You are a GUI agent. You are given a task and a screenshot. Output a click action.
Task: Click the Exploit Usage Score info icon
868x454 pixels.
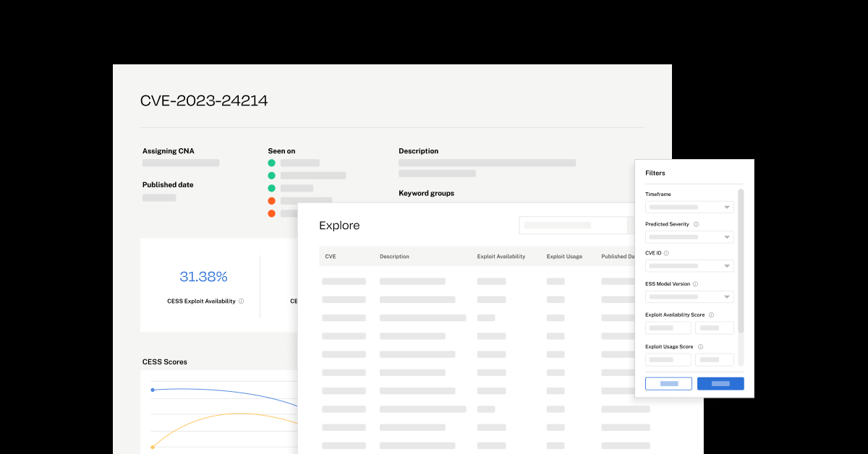pos(700,347)
